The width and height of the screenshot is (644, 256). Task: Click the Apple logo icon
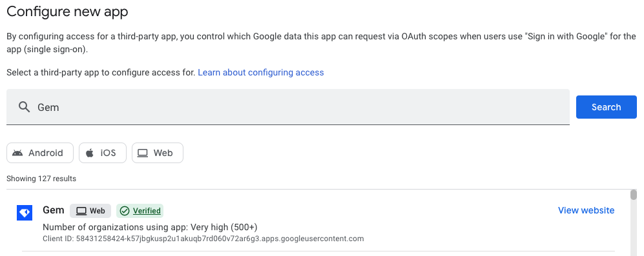pos(90,153)
